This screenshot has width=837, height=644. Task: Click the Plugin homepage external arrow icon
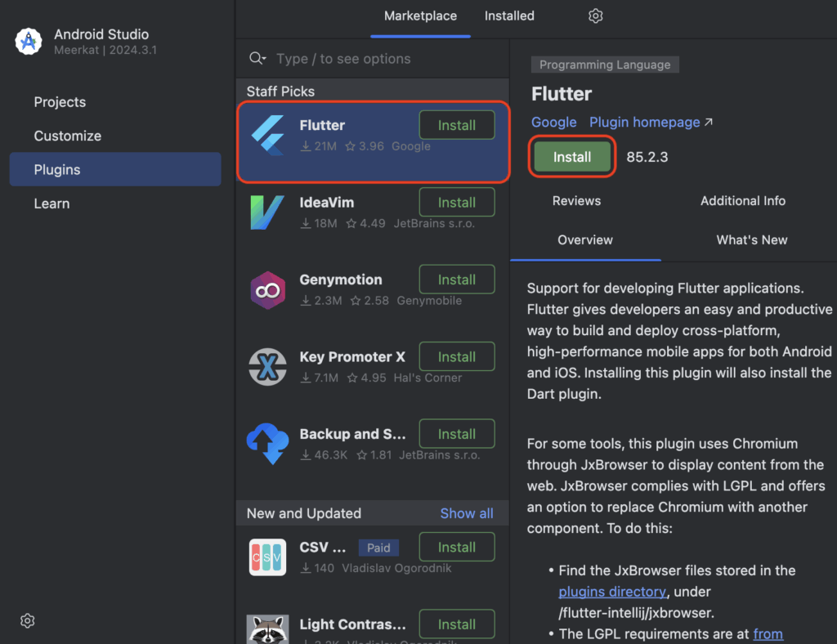point(709,123)
